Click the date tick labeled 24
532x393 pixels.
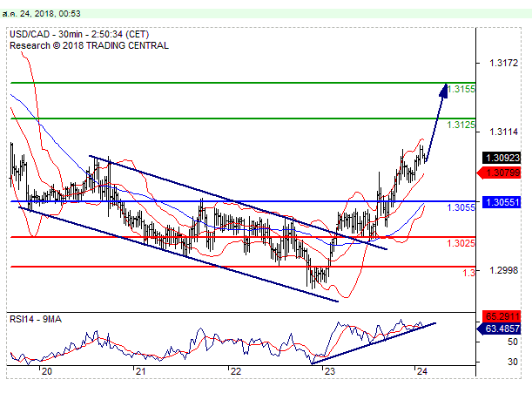click(x=421, y=371)
